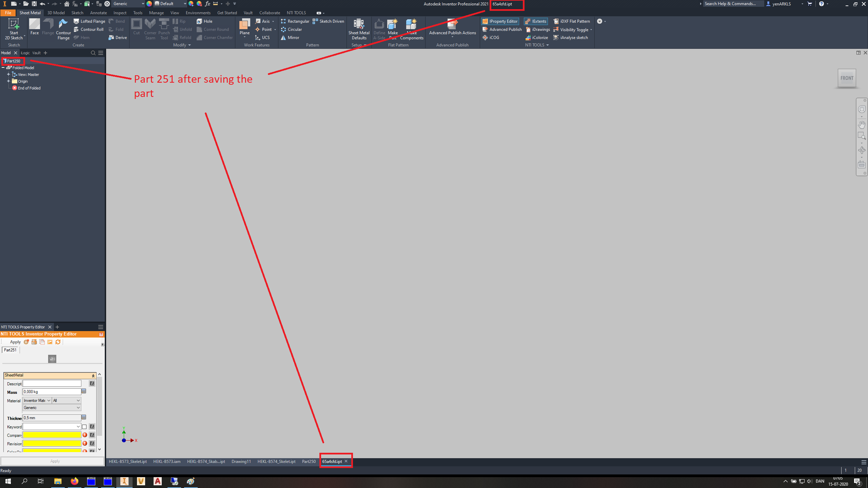Image resolution: width=868 pixels, height=488 pixels.
Task: Switch to the 3D Model ribbon tab
Action: pos(56,13)
